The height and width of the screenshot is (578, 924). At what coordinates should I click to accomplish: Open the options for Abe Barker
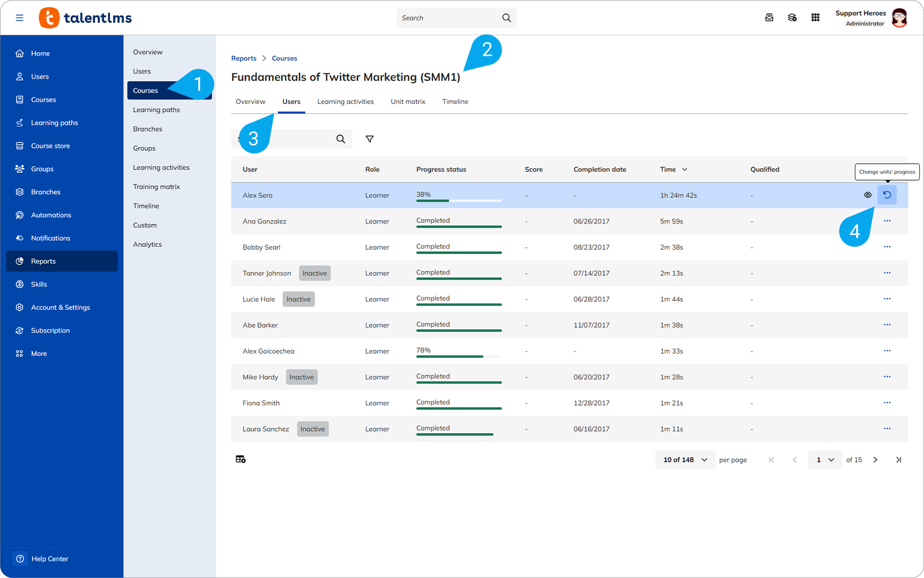(x=887, y=325)
